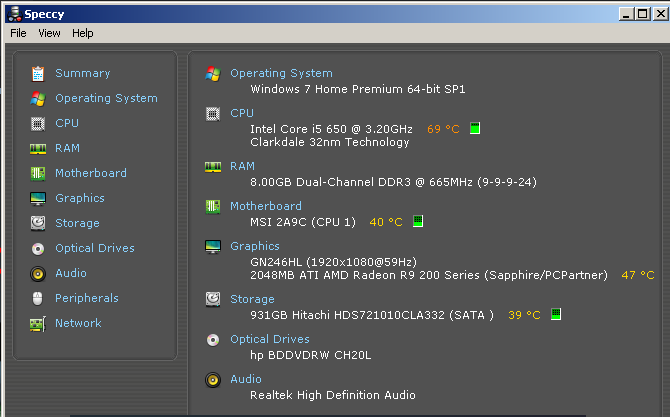Viewport: 670px width, 417px height.
Task: Click the text 931GB Hitachi HDS721010CLA332 (SATA)
Action: pyautogui.click(x=372, y=315)
